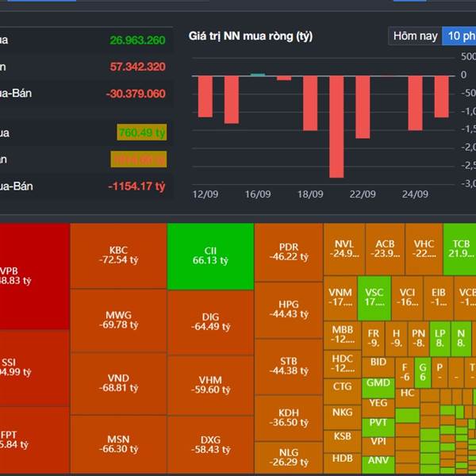Open the NLG -26.29 tỷ tile

(289, 458)
